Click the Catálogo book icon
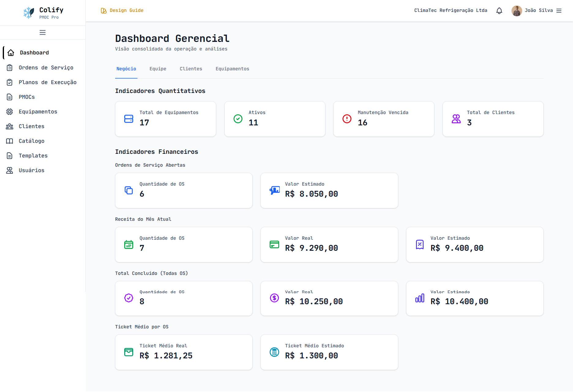This screenshot has width=573, height=392. click(x=9, y=141)
